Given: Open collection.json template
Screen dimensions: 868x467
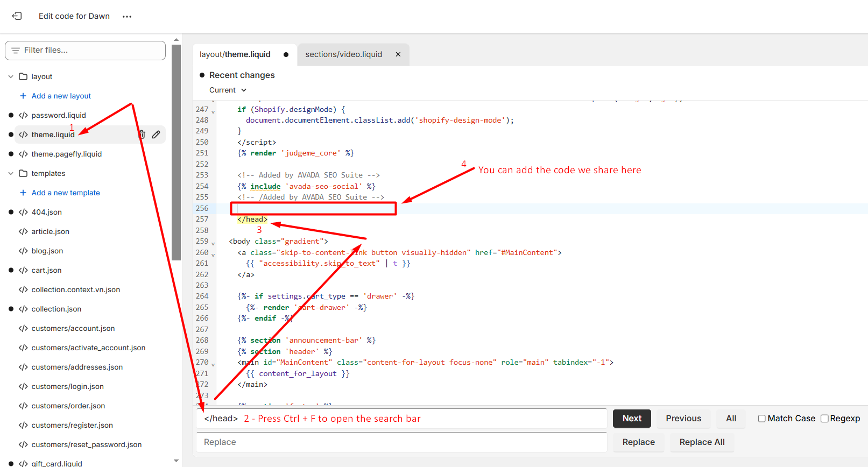Looking at the screenshot, I should point(57,309).
